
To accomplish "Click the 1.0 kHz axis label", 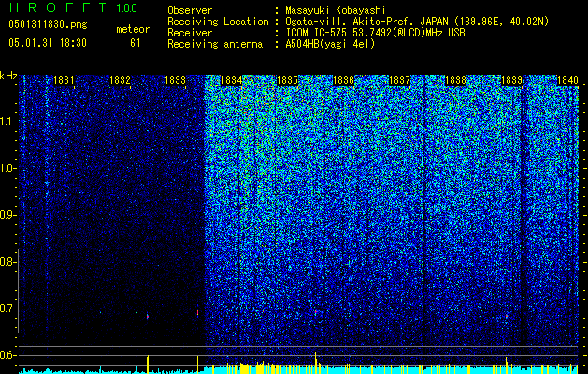I will coord(7,168).
